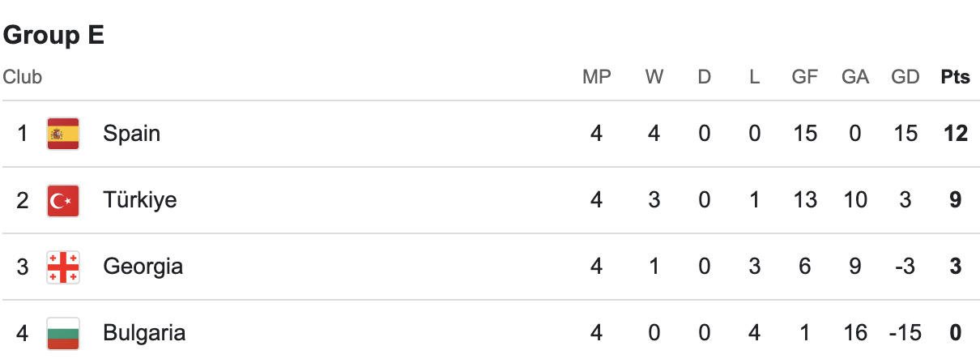Click the Türkiye flag icon
The height and width of the screenshot is (363, 980).
point(63,200)
